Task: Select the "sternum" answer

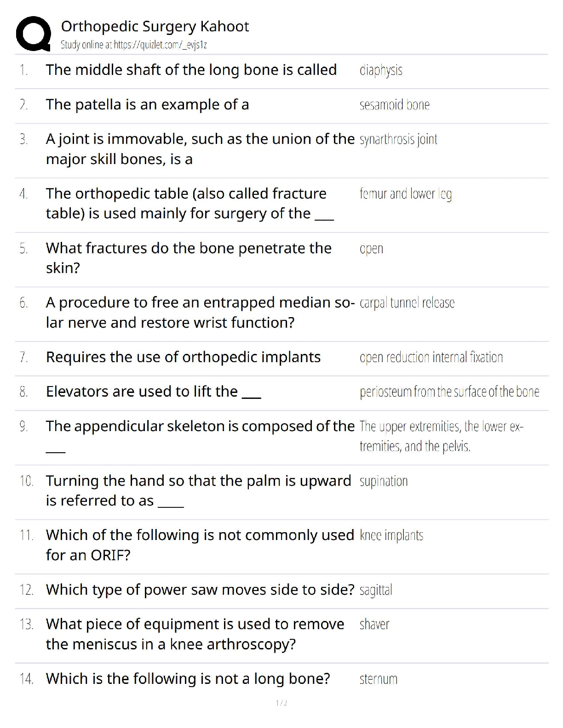Action: click(378, 679)
